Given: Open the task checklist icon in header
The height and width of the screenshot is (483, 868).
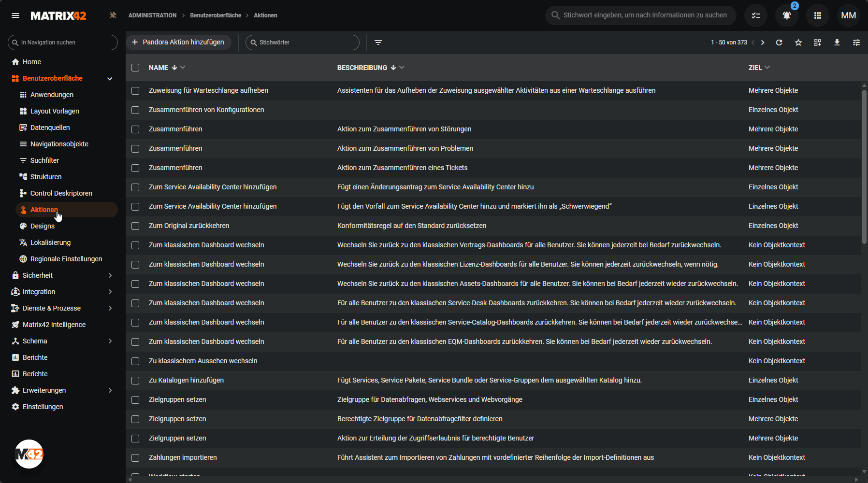Looking at the screenshot, I should [x=756, y=15].
